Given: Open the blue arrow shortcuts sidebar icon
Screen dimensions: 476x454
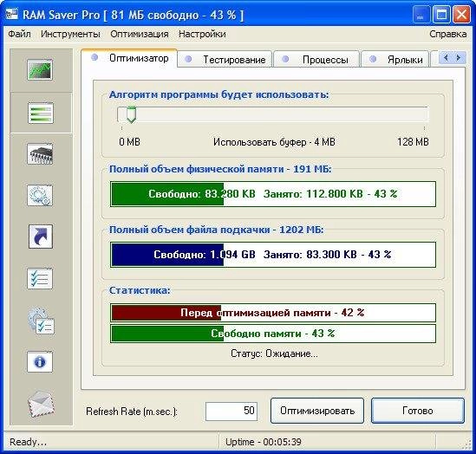Looking at the screenshot, I should [x=41, y=237].
